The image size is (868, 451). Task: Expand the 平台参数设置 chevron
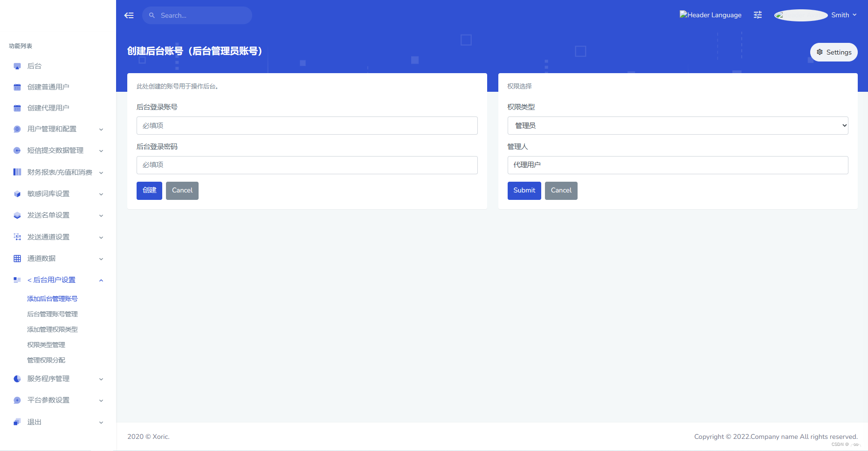click(x=101, y=401)
